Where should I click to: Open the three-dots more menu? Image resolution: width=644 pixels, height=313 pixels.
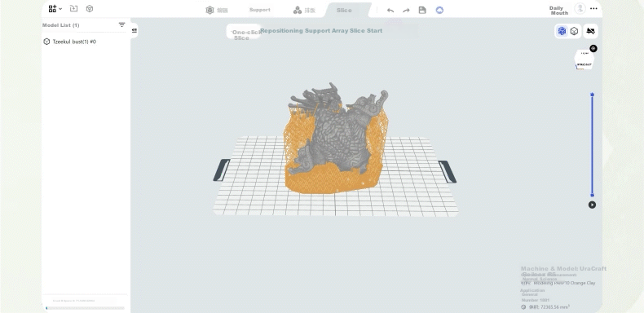[x=593, y=9]
